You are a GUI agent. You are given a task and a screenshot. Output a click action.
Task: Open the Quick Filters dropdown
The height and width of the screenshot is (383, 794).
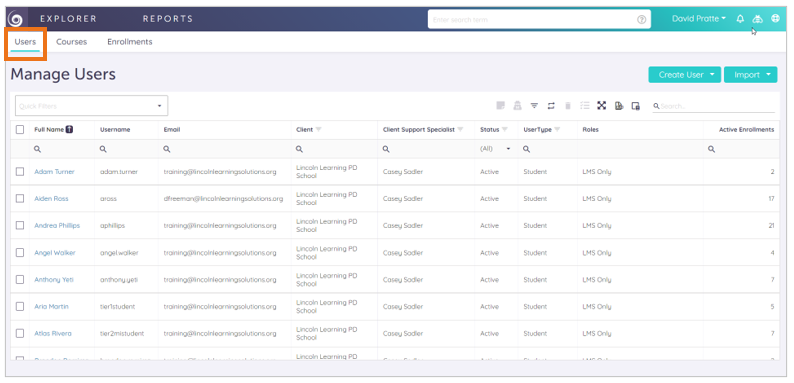[92, 106]
